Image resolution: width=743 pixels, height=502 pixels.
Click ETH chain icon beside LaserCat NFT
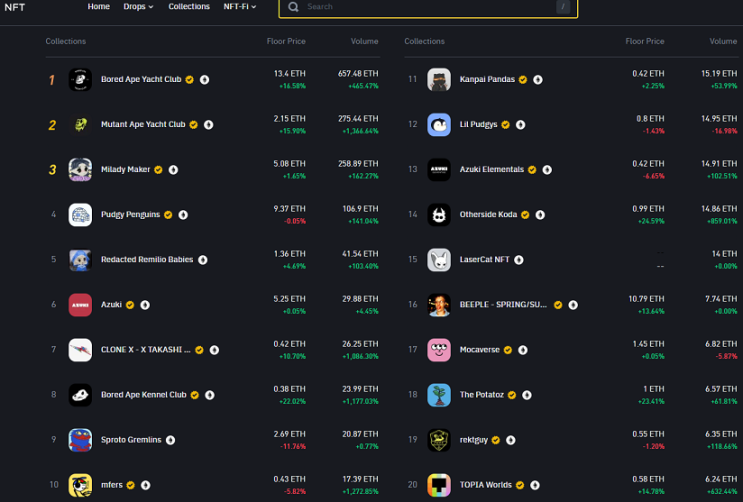pyautogui.click(x=519, y=260)
